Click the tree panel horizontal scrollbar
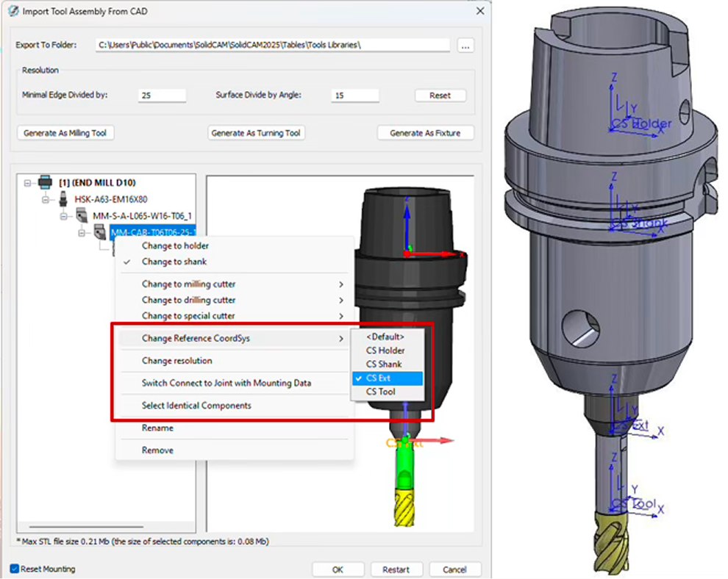The image size is (728, 579). click(86, 527)
